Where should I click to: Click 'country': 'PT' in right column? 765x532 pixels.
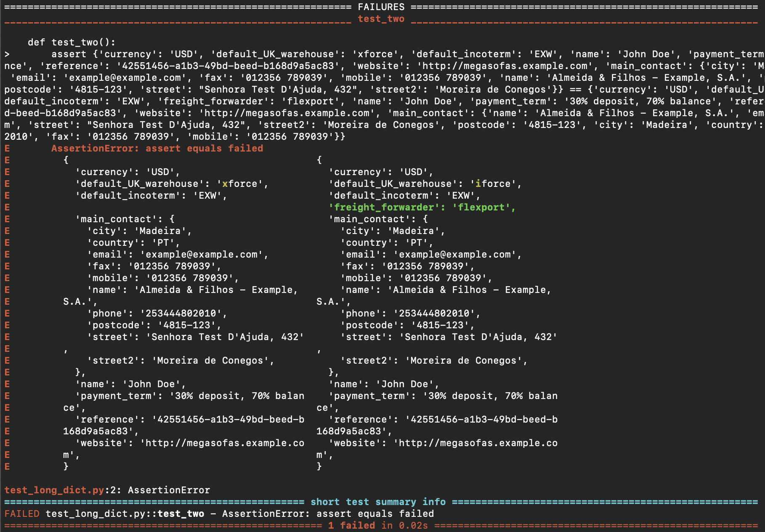(x=387, y=242)
